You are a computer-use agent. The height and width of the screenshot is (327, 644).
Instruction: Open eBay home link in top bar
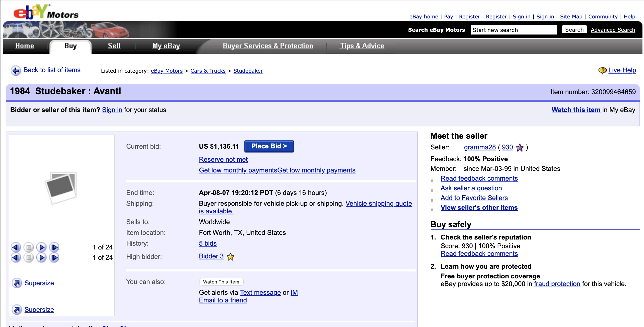(423, 17)
